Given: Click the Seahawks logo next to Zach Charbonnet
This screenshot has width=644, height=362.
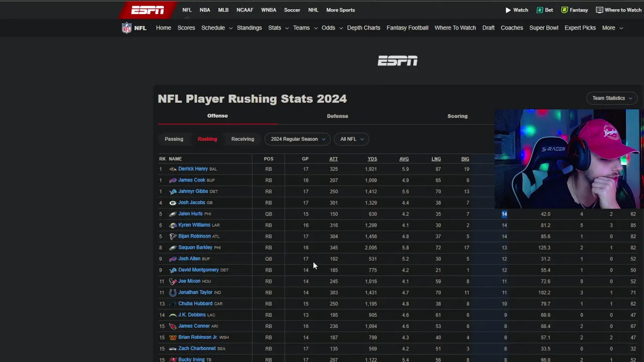Looking at the screenshot, I should point(173,348).
